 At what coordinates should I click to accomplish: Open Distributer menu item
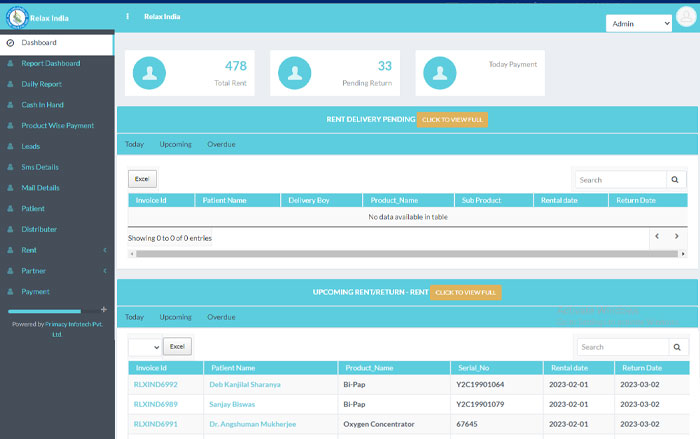[x=39, y=230]
